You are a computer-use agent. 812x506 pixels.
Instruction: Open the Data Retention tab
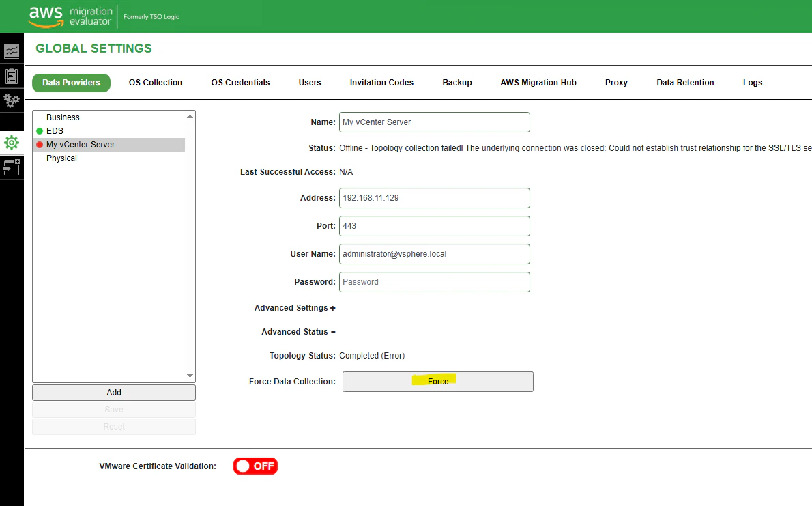click(x=685, y=83)
